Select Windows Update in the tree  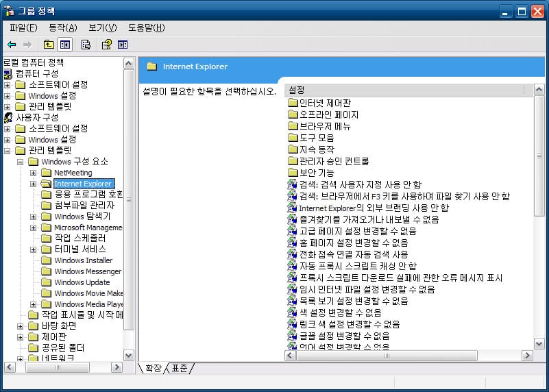point(82,282)
